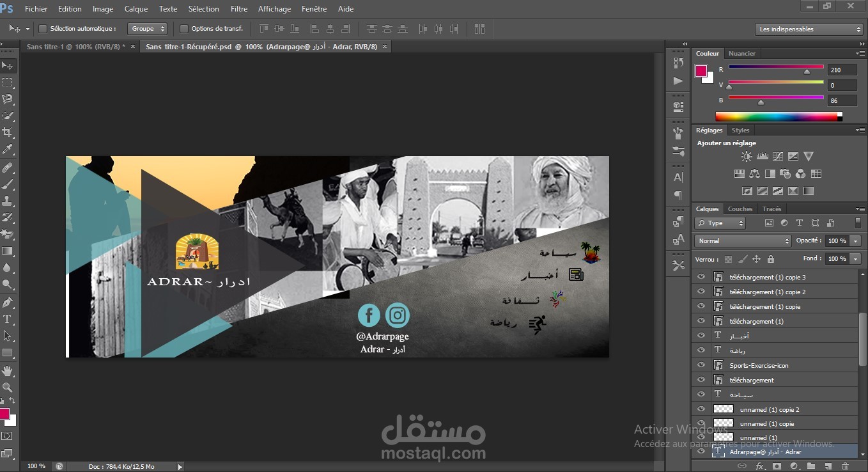Image resolution: width=868 pixels, height=472 pixels.
Task: Open the Fichier menu
Action: tap(36, 9)
